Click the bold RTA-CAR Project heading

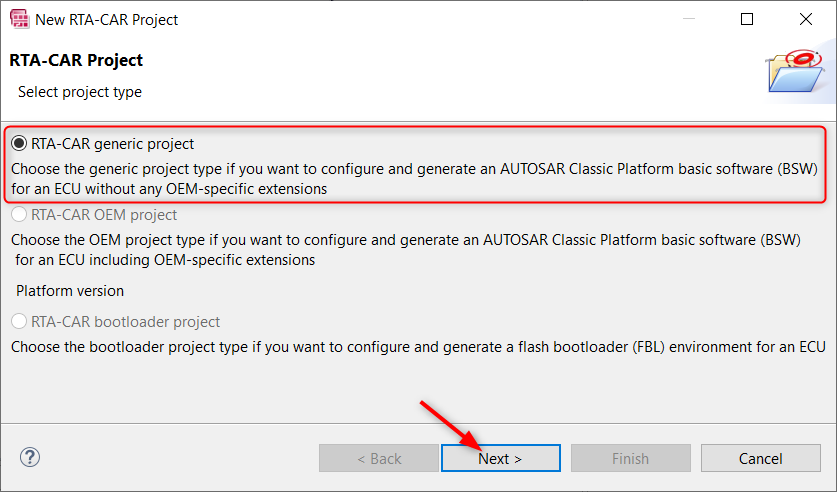(76, 60)
